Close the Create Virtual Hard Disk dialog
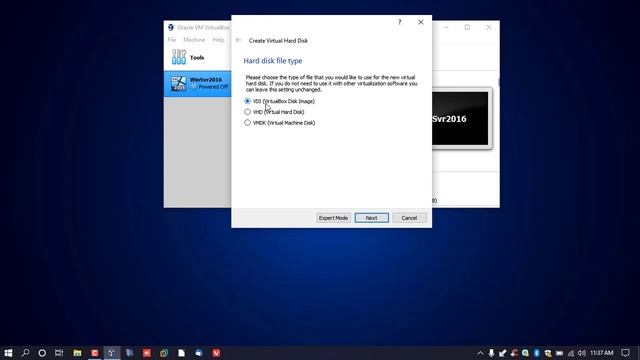Screen dimensions: 640x360 [420, 22]
